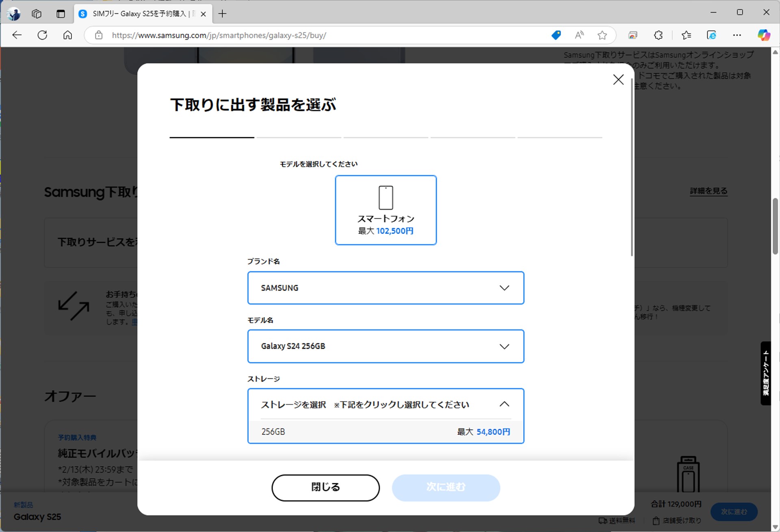Open the Favorites list icon
Image resolution: width=780 pixels, height=532 pixels.
(x=686, y=35)
